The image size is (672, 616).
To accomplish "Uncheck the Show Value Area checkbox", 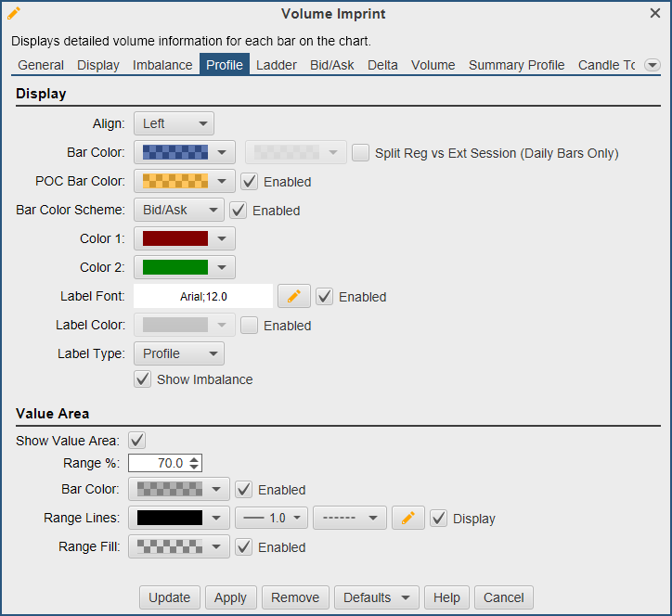I will (x=137, y=441).
